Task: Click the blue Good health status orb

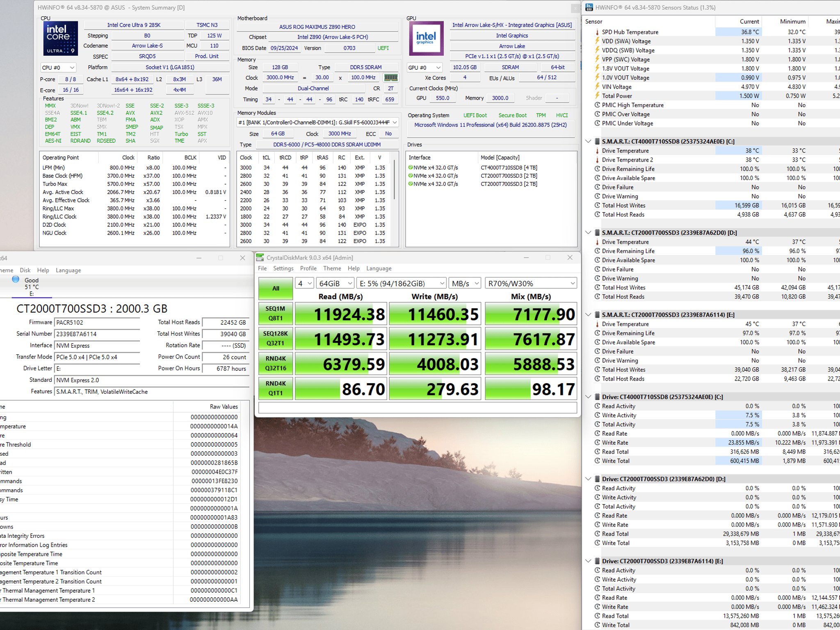Action: tap(16, 279)
